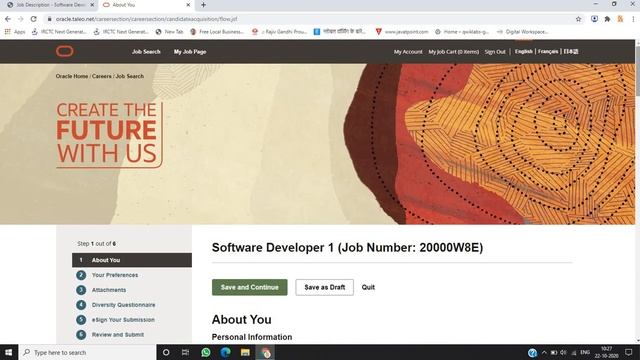Bookmark this page with star icon
This screenshot has width=640, height=360.
578,19
